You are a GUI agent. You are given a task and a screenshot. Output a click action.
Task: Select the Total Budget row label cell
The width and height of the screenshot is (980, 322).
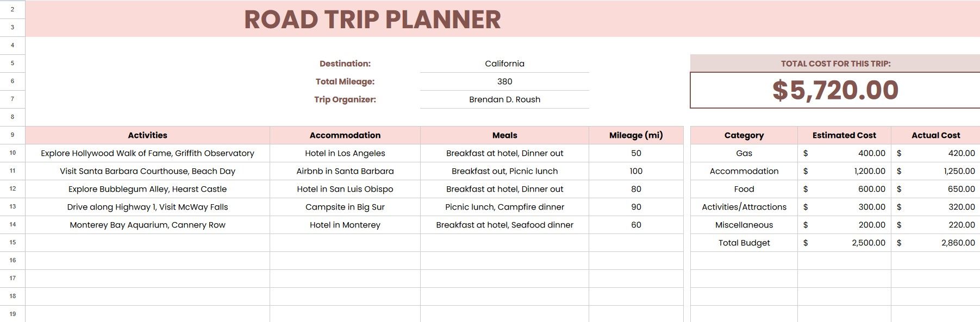[x=743, y=242]
